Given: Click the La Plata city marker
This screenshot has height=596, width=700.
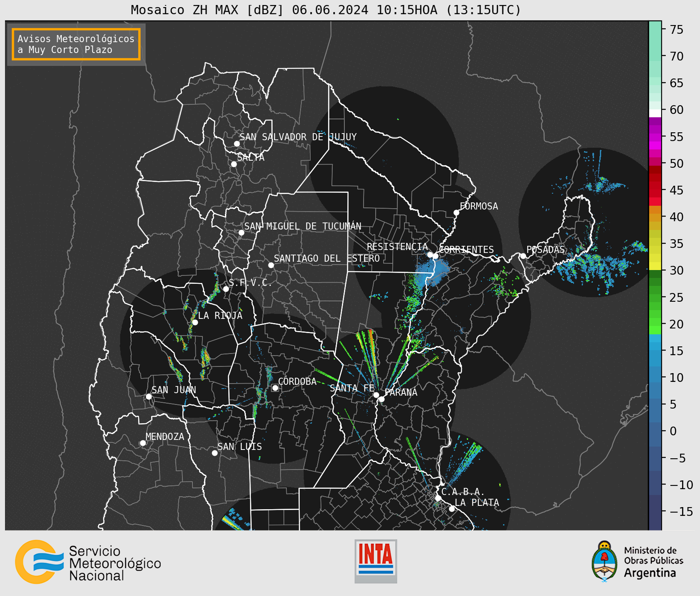Looking at the screenshot, I should 452,508.
